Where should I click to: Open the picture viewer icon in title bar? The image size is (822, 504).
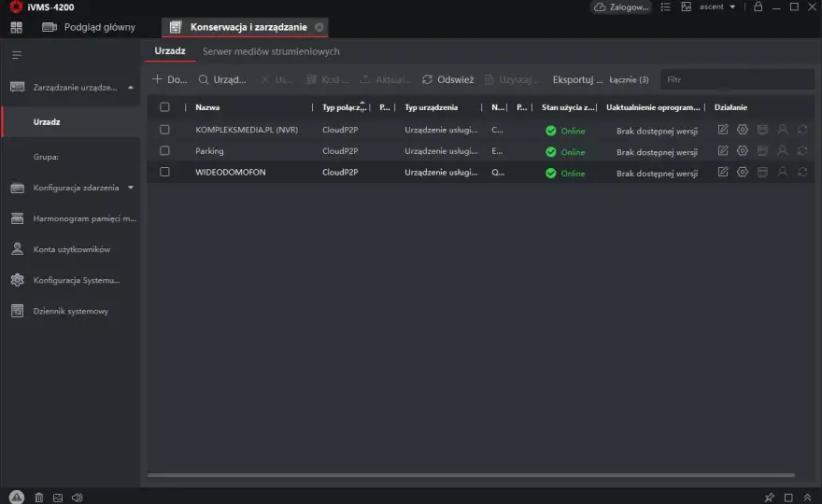click(686, 7)
